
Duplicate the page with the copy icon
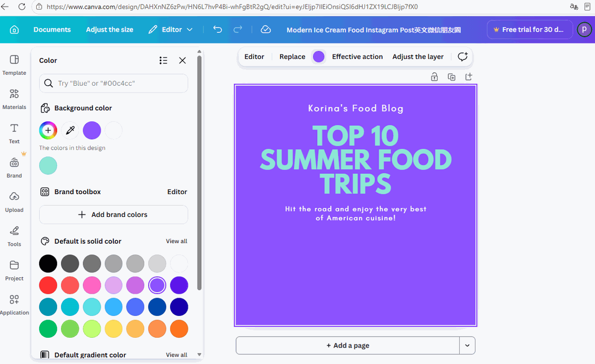click(x=451, y=77)
